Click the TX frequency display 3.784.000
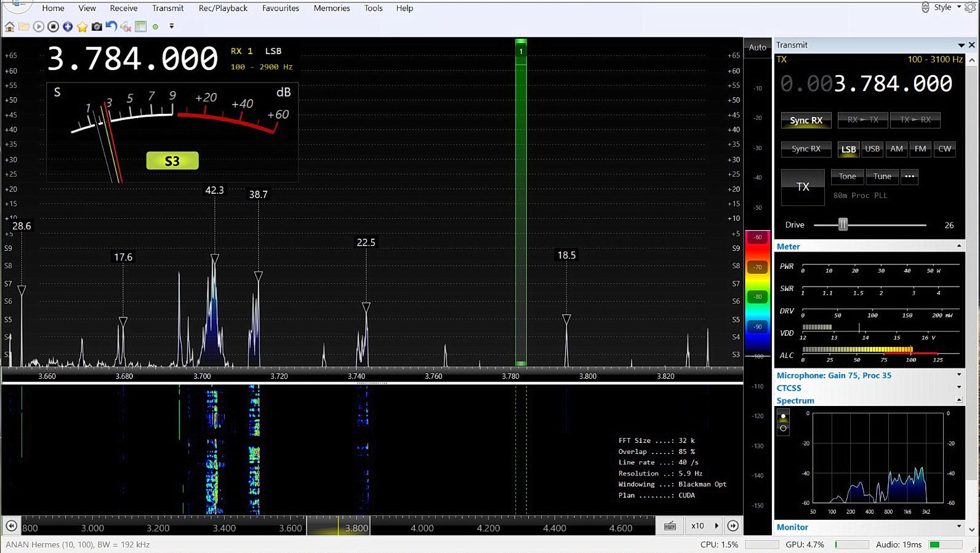Image resolution: width=980 pixels, height=553 pixels. pos(866,84)
